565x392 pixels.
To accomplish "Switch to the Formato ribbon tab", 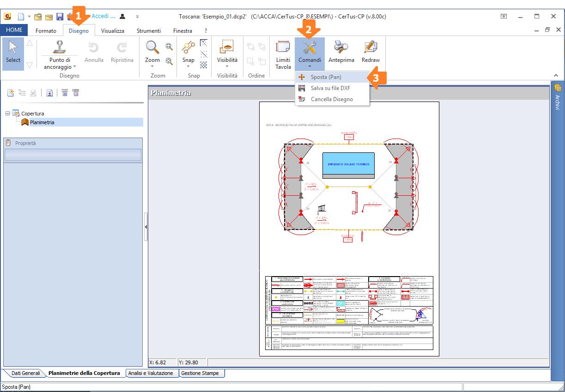I will click(46, 31).
